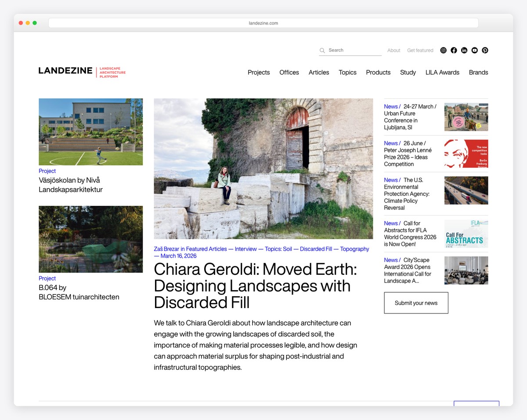Expand the Study section in the navbar

(408, 72)
